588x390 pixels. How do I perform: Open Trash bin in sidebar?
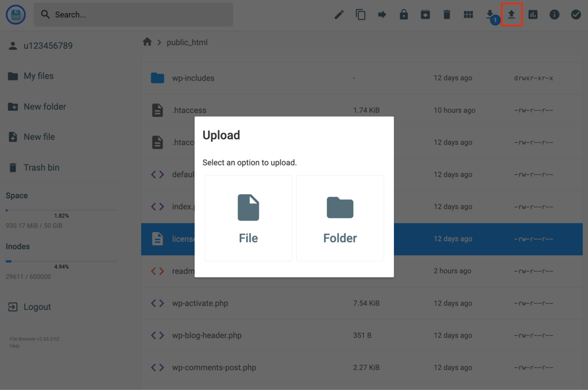[x=34, y=168]
